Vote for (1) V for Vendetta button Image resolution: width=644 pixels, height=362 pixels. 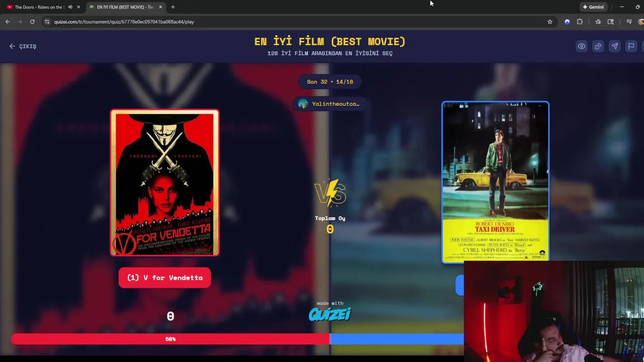coord(165,278)
